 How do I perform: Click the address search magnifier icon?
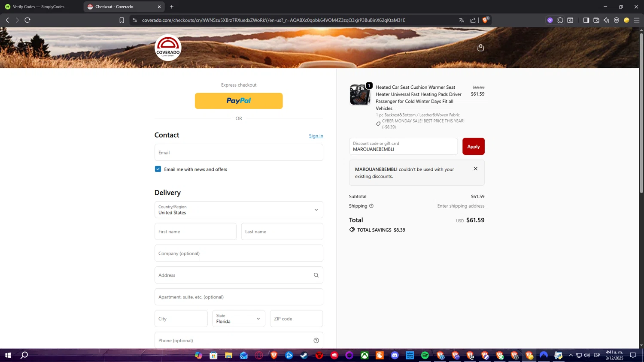point(316,275)
